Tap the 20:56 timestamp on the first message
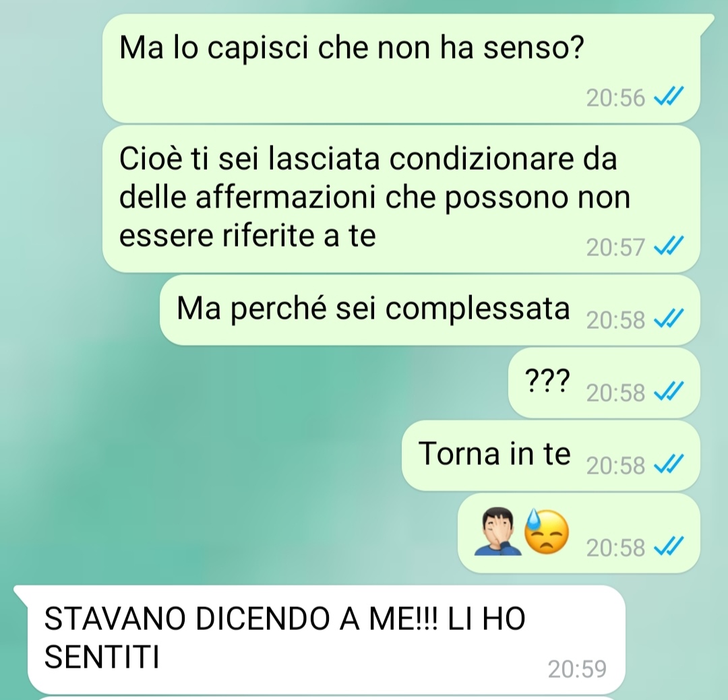This screenshot has height=700, width=728. [615, 98]
